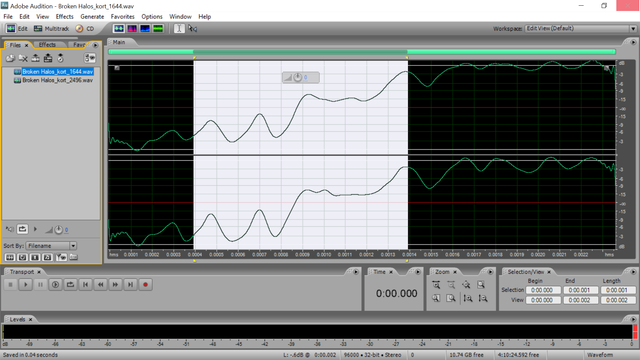Toggle Show Video Files filter
This screenshot has width=640, height=360.
[x=35, y=258]
